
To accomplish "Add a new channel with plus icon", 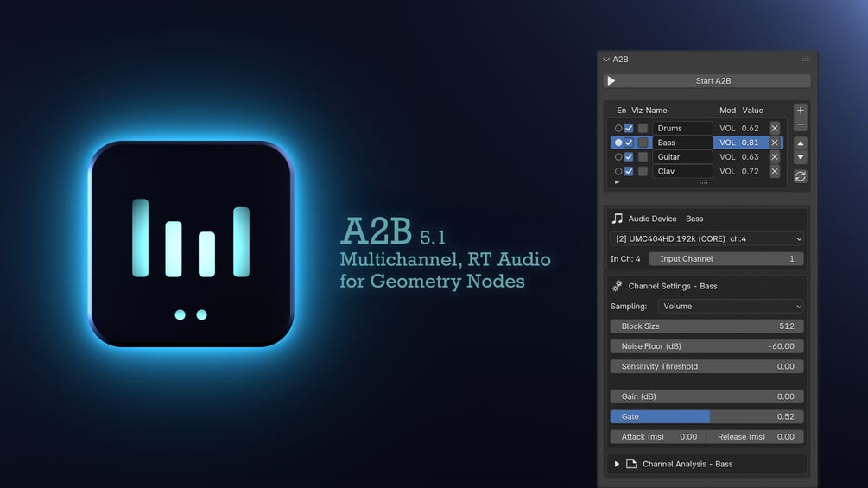I will 801,110.
